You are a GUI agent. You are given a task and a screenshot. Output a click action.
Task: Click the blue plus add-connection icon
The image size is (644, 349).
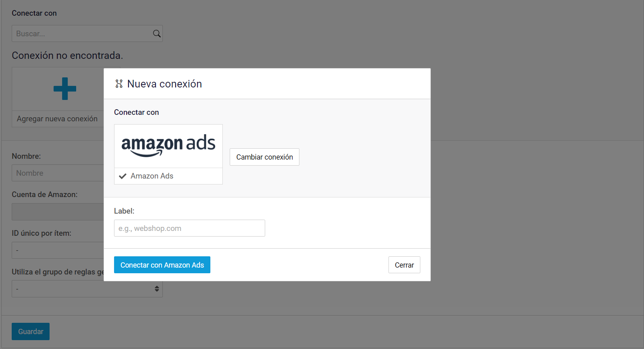65,89
